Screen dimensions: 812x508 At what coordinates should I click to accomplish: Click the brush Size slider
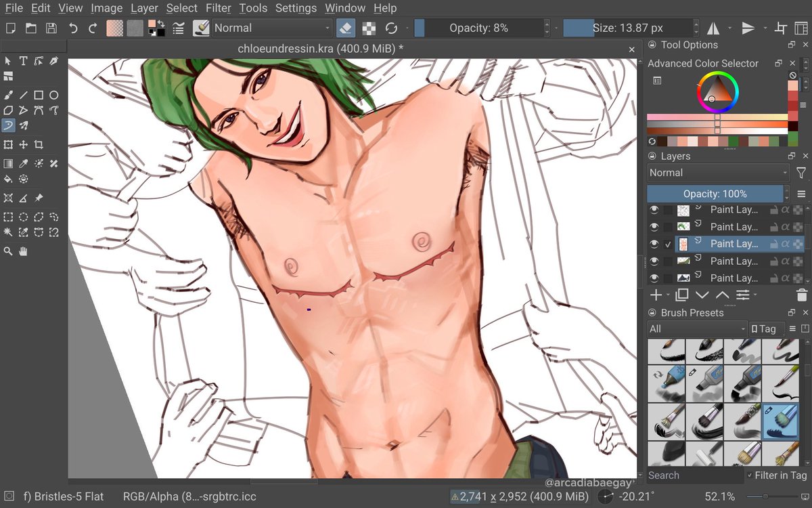[627, 28]
